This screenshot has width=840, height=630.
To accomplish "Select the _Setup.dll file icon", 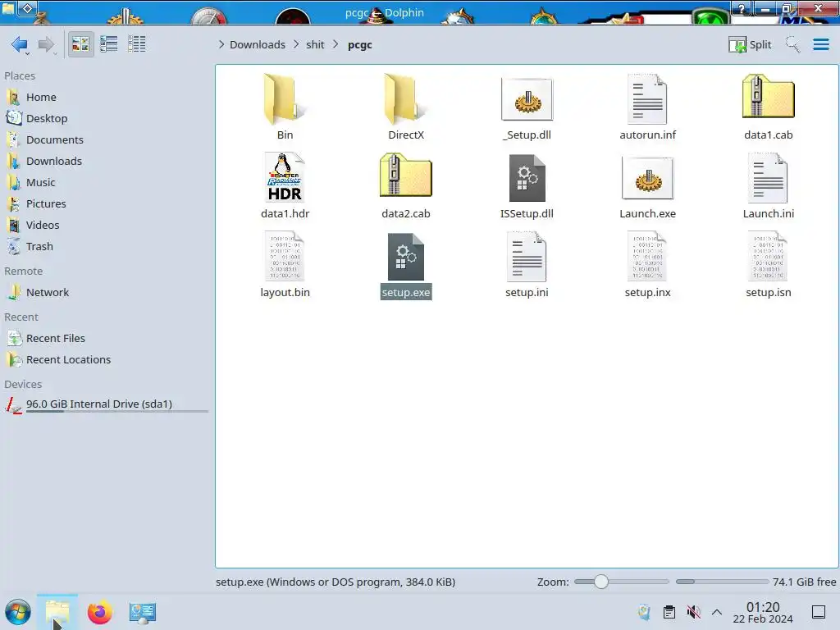I will (527, 99).
